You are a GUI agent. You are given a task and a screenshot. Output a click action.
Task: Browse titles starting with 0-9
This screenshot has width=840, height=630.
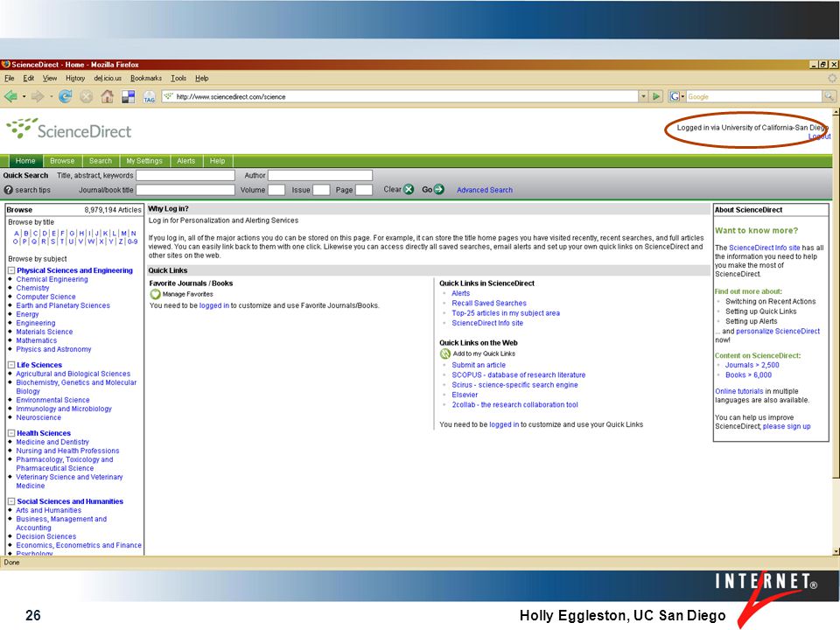[132, 241]
